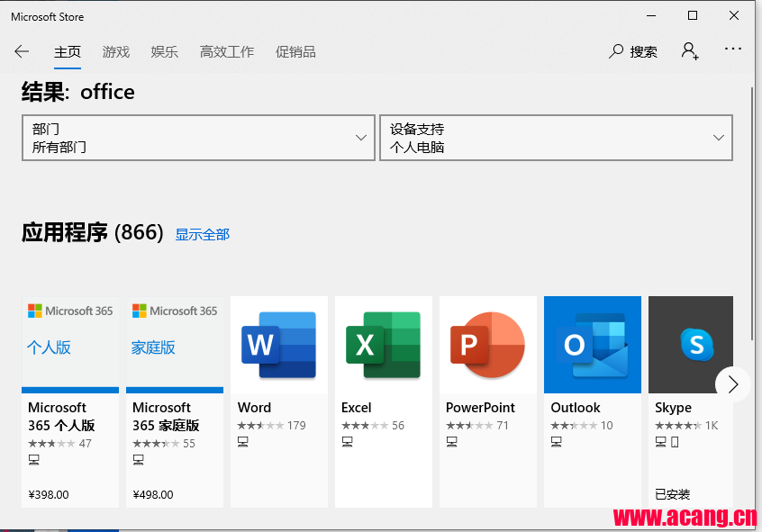The image size is (762, 532).
Task: Open the Word app tile icon
Action: [x=279, y=345]
